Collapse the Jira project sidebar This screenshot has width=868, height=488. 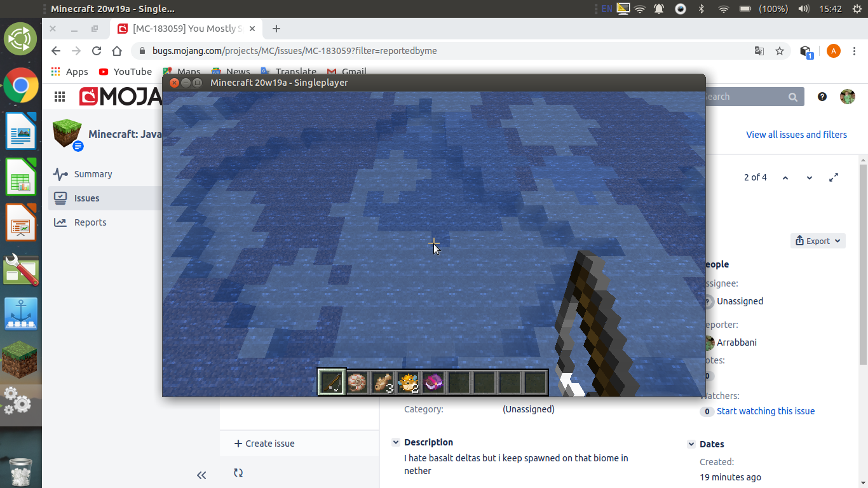point(201,475)
